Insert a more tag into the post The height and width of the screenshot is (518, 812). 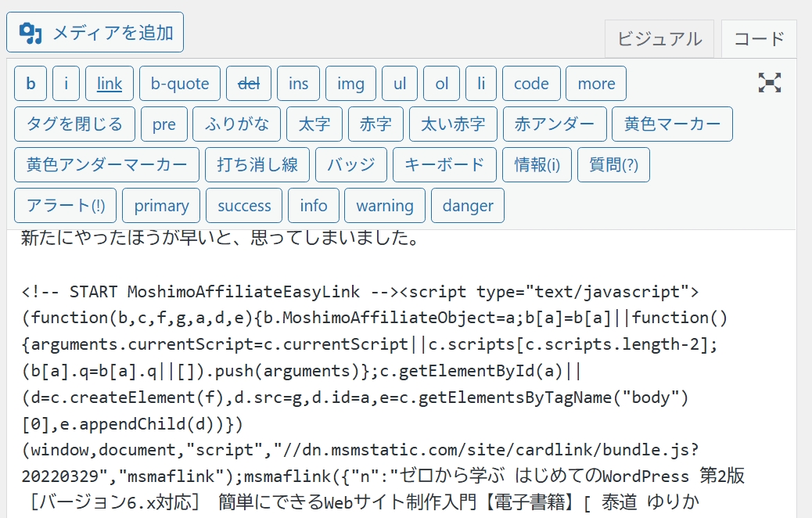[x=595, y=83]
